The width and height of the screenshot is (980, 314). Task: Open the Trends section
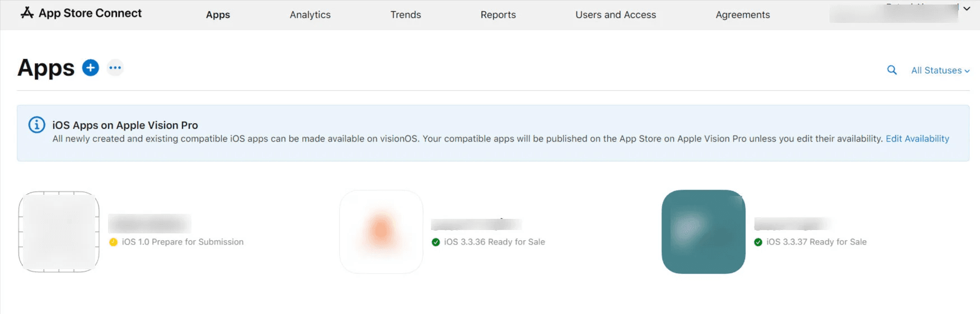pyautogui.click(x=405, y=15)
